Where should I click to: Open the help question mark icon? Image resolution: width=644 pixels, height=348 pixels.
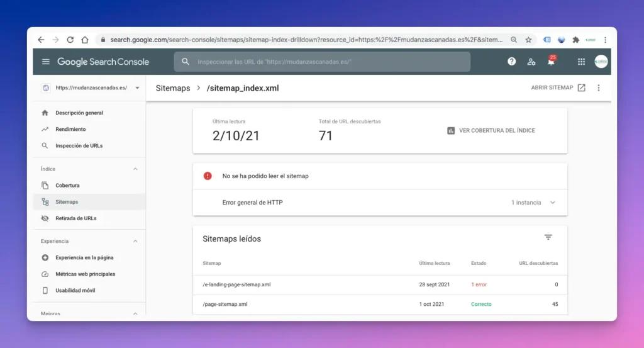(511, 62)
